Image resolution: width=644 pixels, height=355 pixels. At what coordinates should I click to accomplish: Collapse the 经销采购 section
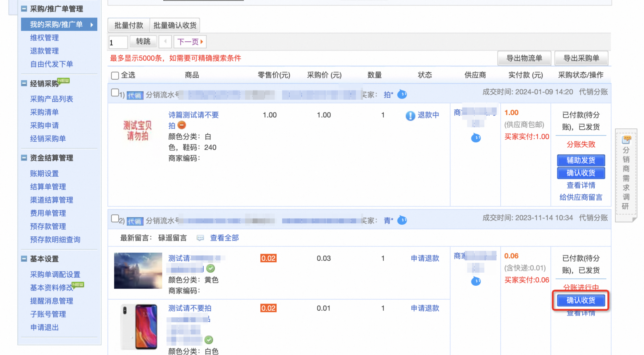[x=24, y=83]
